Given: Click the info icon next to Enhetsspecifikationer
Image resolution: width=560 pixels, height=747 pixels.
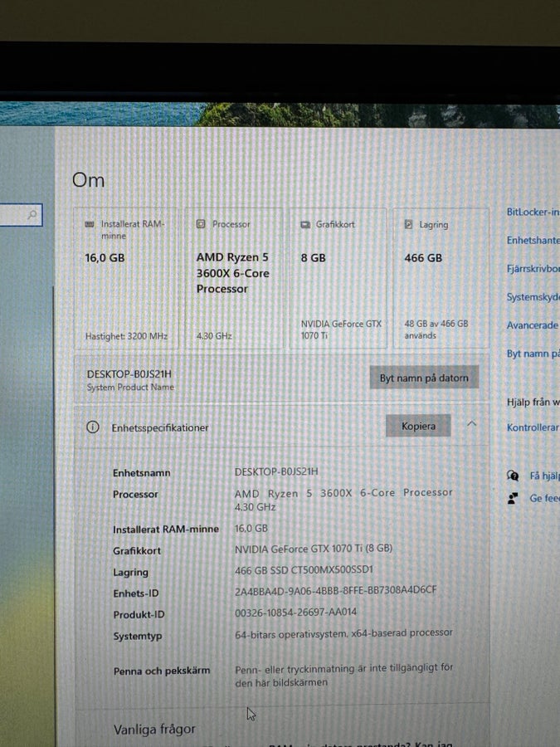Looking at the screenshot, I should (93, 427).
